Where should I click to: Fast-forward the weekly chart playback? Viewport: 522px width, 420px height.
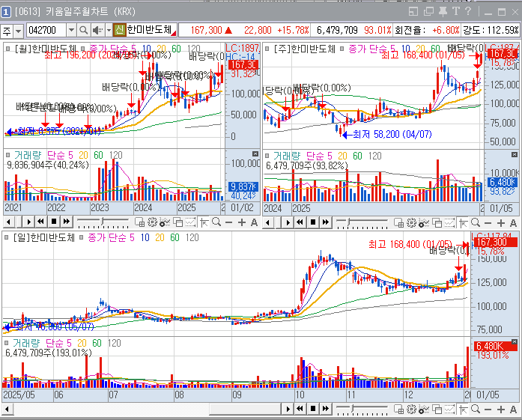pos(326,222)
